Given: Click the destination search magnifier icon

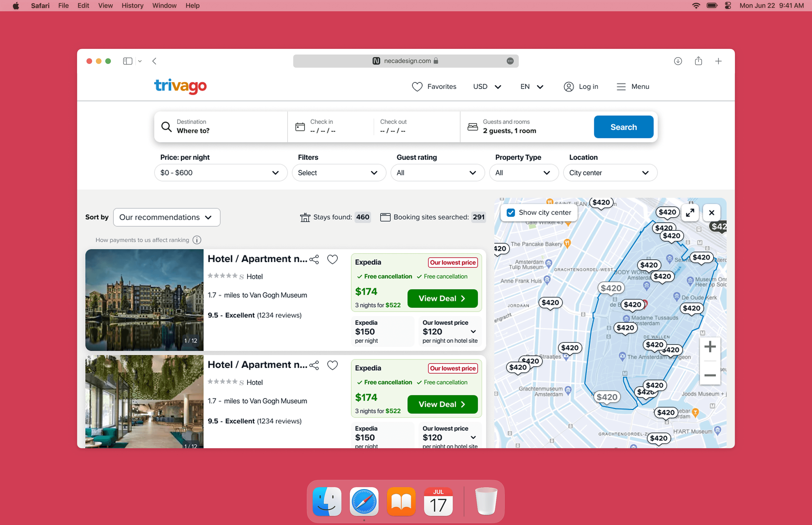Looking at the screenshot, I should pos(166,126).
